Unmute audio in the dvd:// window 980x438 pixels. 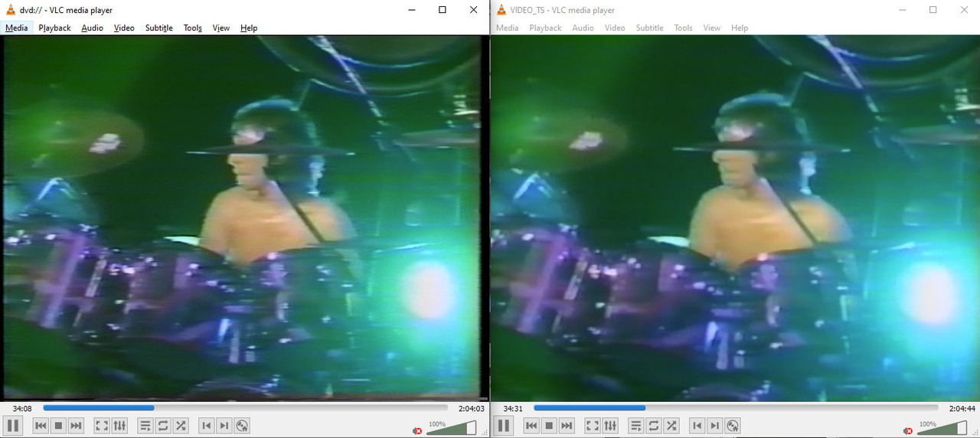tap(417, 431)
